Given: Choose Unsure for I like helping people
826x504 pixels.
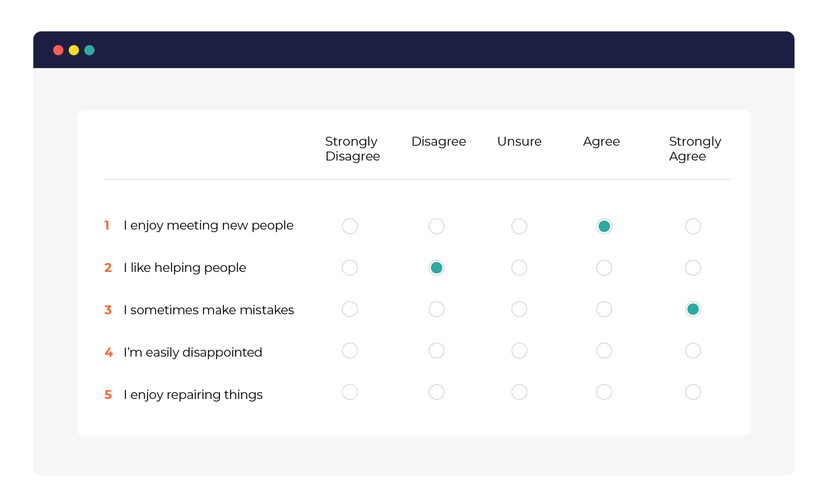Looking at the screenshot, I should pos(519,268).
